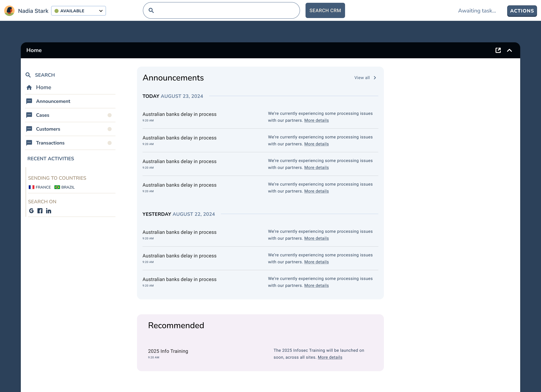Click the Announcement chat bubble icon
This screenshot has width=541, height=392.
29,101
